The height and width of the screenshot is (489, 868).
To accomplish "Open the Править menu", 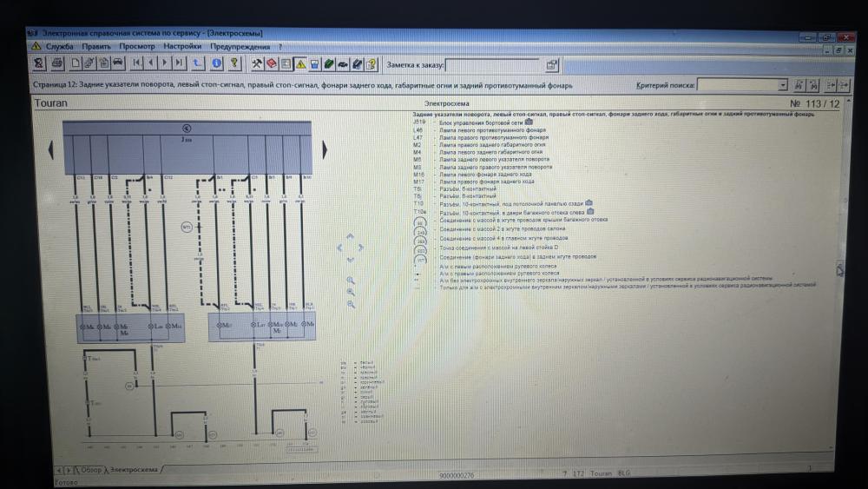I will (x=96, y=47).
